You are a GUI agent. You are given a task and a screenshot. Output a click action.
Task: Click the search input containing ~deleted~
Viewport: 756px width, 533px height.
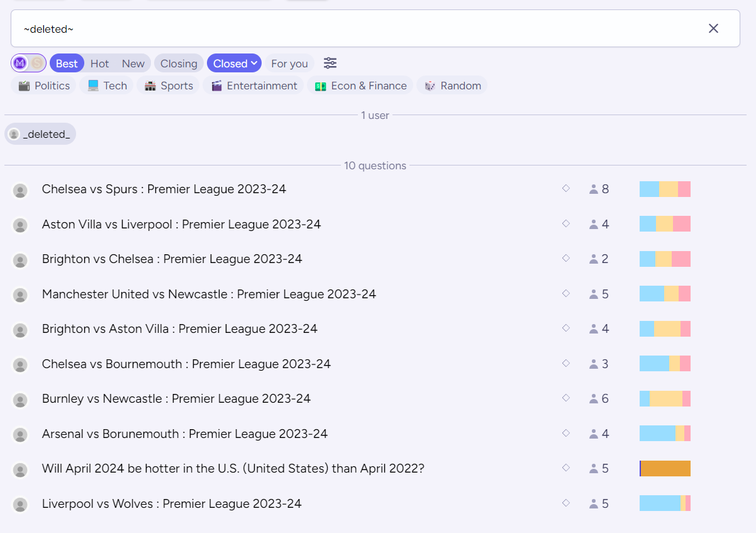[x=375, y=28]
